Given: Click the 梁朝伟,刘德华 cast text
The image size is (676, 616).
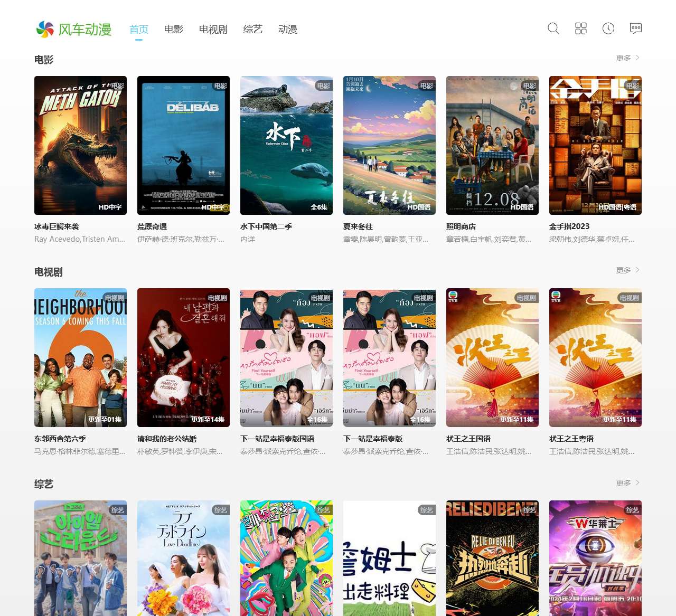Looking at the screenshot, I should pos(591,239).
